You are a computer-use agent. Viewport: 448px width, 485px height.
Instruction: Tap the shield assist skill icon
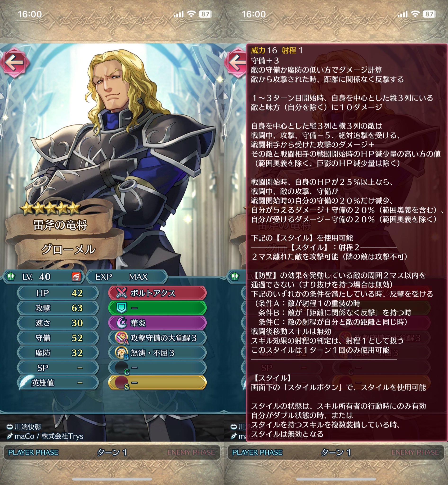pos(121,308)
